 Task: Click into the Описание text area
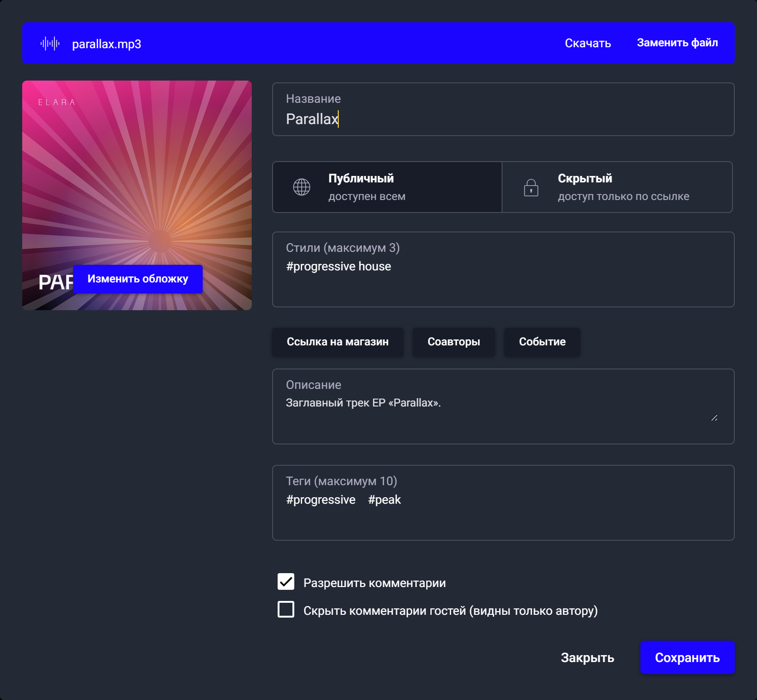(503, 406)
